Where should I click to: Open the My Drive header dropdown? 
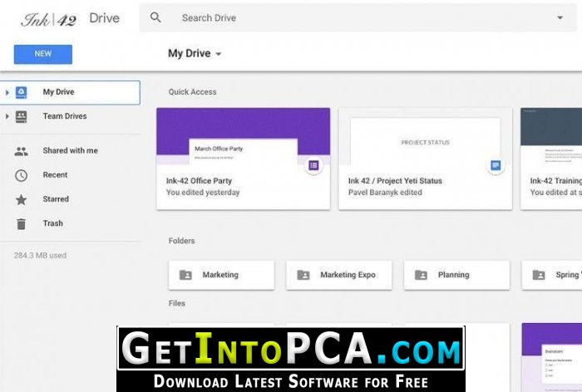click(195, 53)
